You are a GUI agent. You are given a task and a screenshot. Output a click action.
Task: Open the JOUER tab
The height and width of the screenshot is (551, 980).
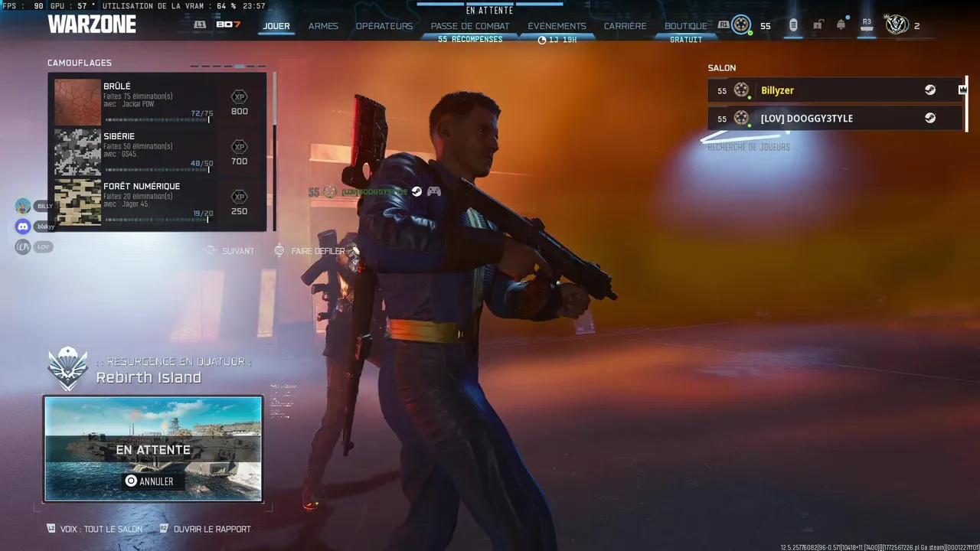[x=276, y=26]
